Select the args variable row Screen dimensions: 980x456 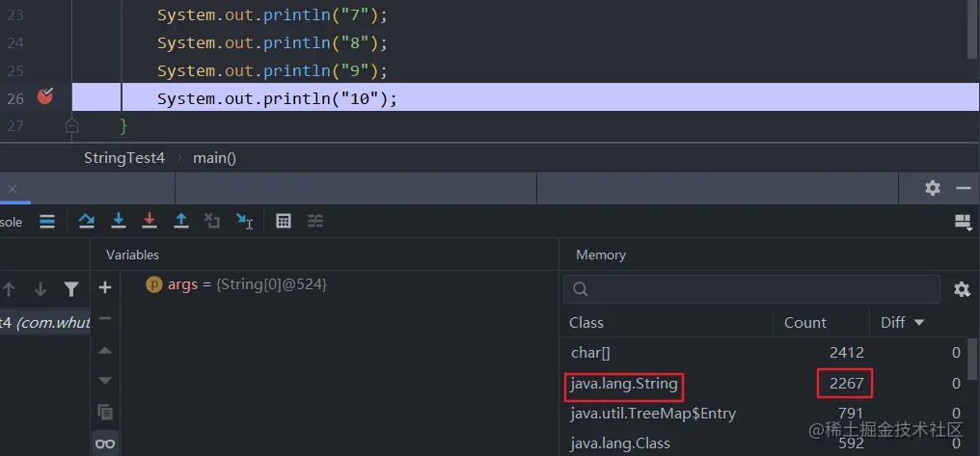pyautogui.click(x=340, y=284)
